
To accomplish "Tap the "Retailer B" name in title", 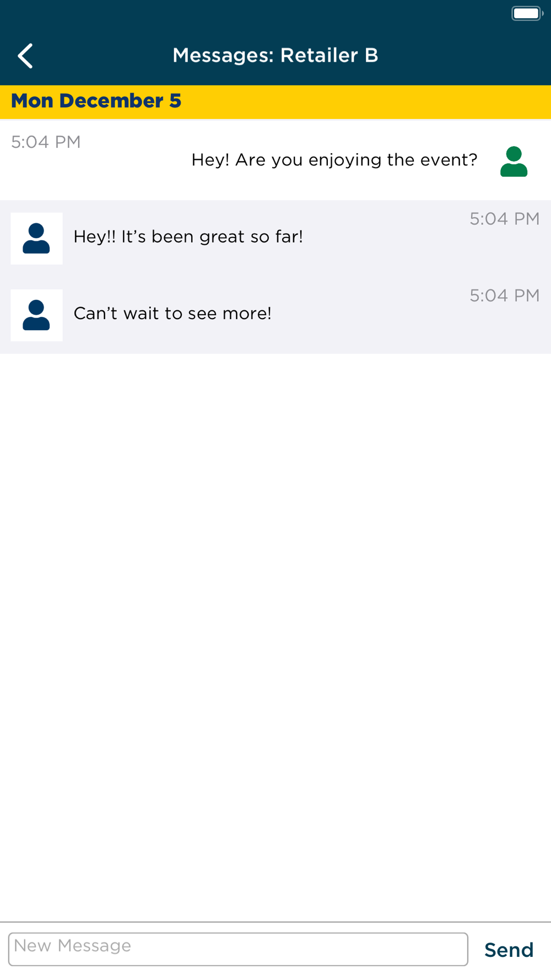I will [329, 55].
